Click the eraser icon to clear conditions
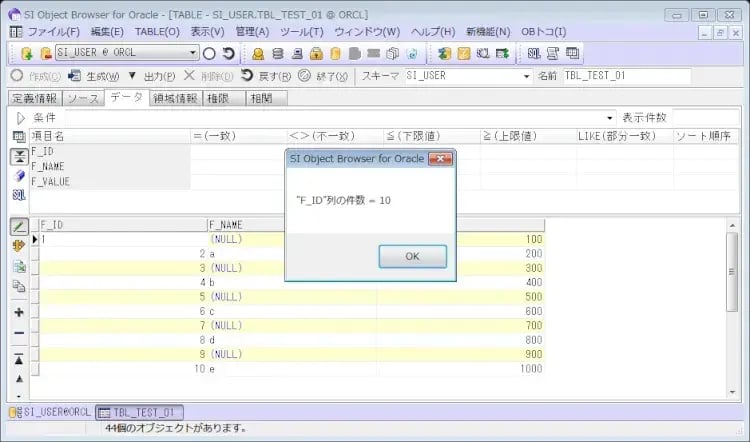 point(19,175)
